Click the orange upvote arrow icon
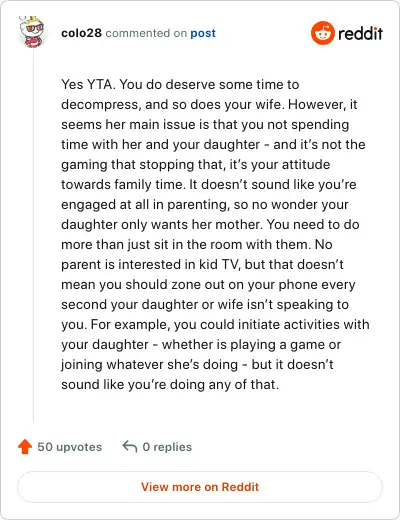Image resolution: width=400 pixels, height=520 pixels. (x=25, y=447)
